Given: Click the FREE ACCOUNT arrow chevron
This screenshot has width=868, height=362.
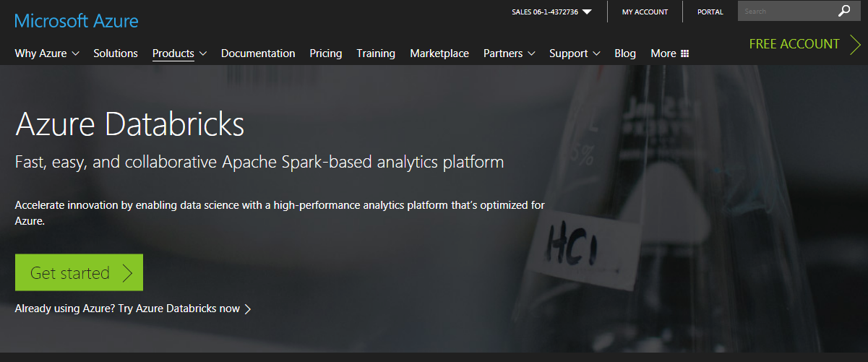Looking at the screenshot, I should [855, 44].
